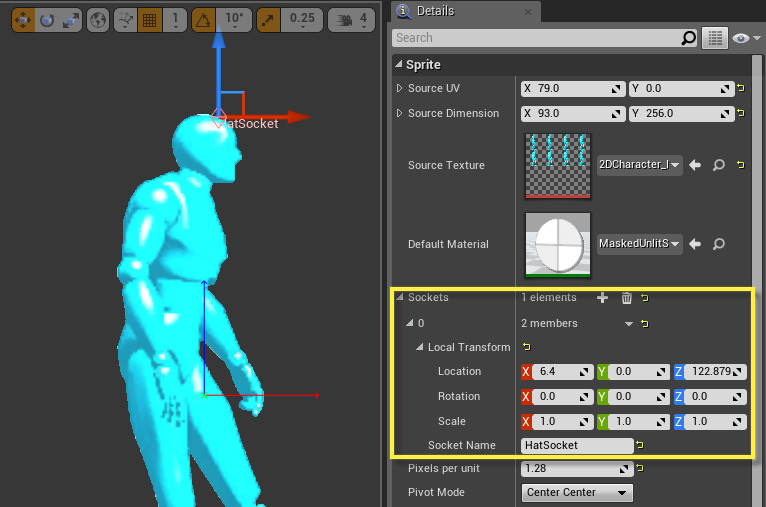Click the world coordinate system globe icon

pyautogui.click(x=98, y=19)
